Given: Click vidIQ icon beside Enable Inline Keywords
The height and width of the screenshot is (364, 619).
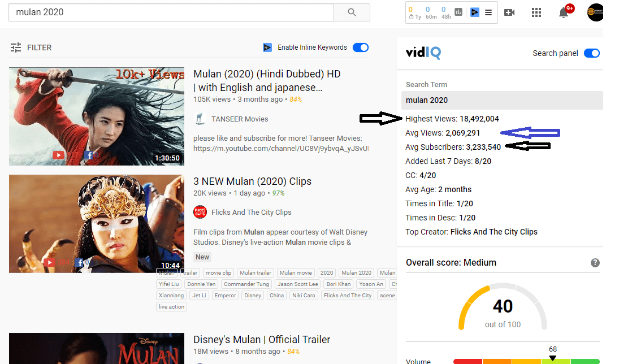Looking at the screenshot, I should pos(267,48).
